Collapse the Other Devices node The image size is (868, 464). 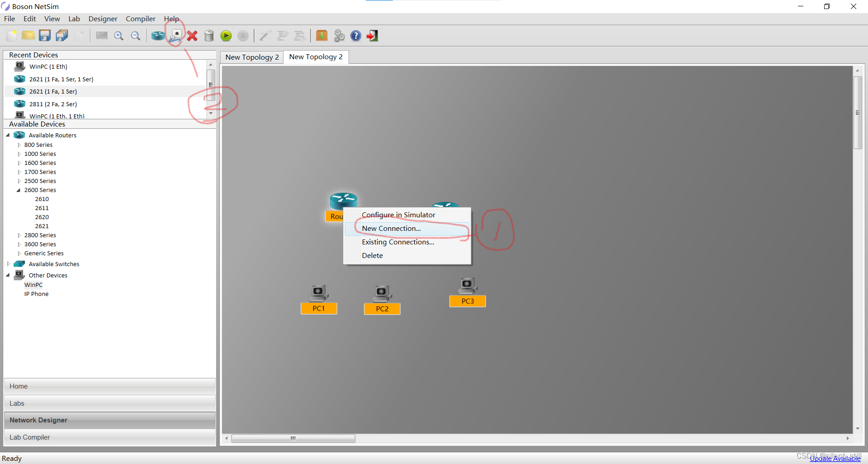[x=8, y=275]
